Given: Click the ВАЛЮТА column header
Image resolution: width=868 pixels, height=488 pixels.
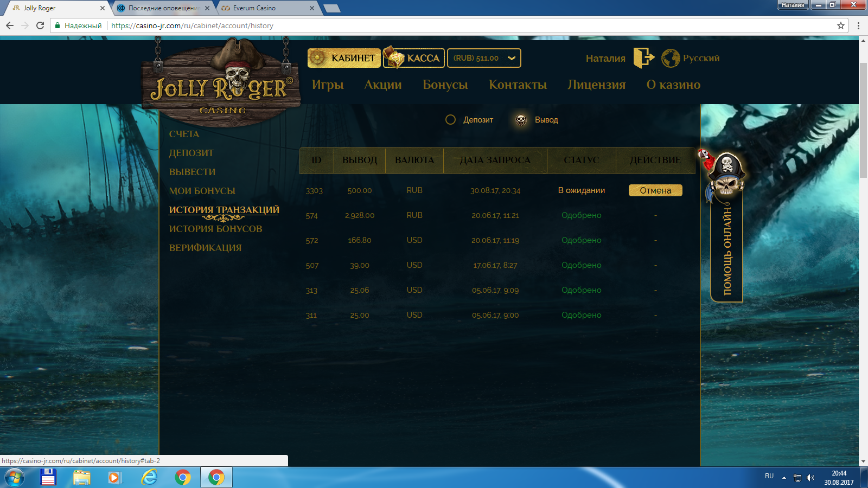Looking at the screenshot, I should (x=414, y=160).
